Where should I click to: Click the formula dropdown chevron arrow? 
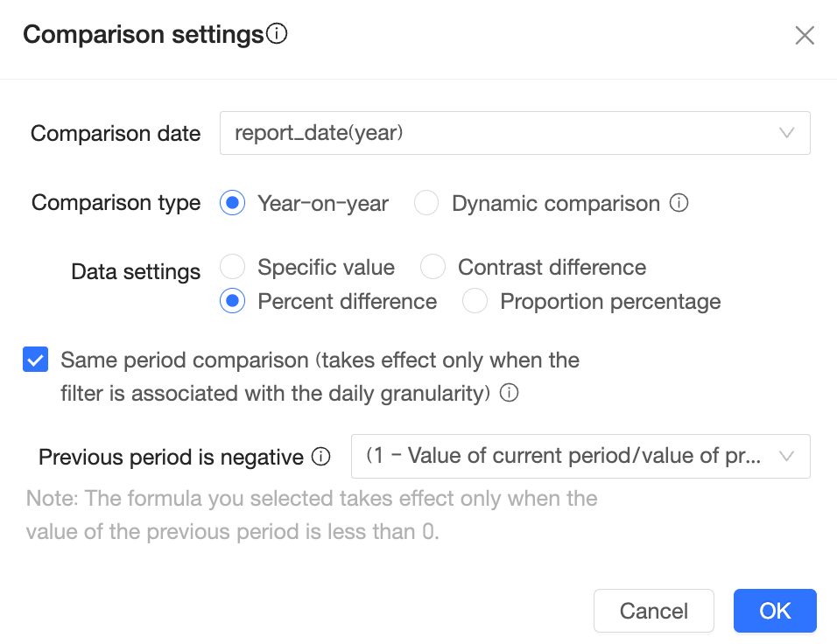(x=786, y=456)
